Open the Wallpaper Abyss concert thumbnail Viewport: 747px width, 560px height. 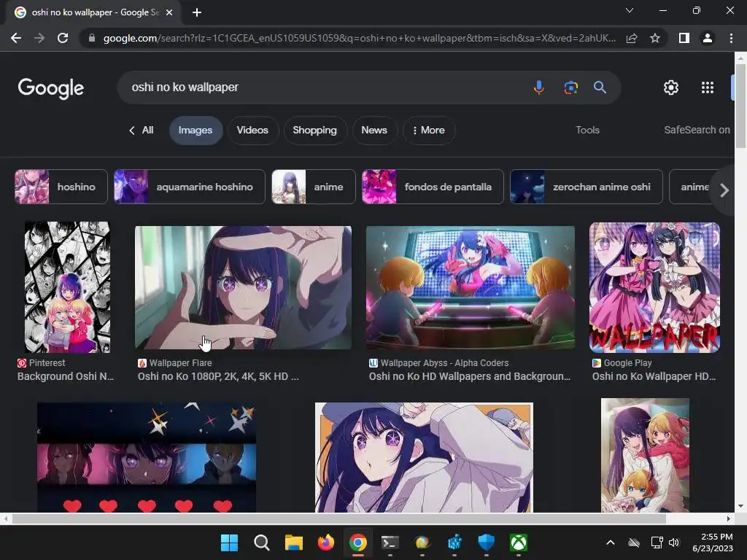click(x=471, y=287)
